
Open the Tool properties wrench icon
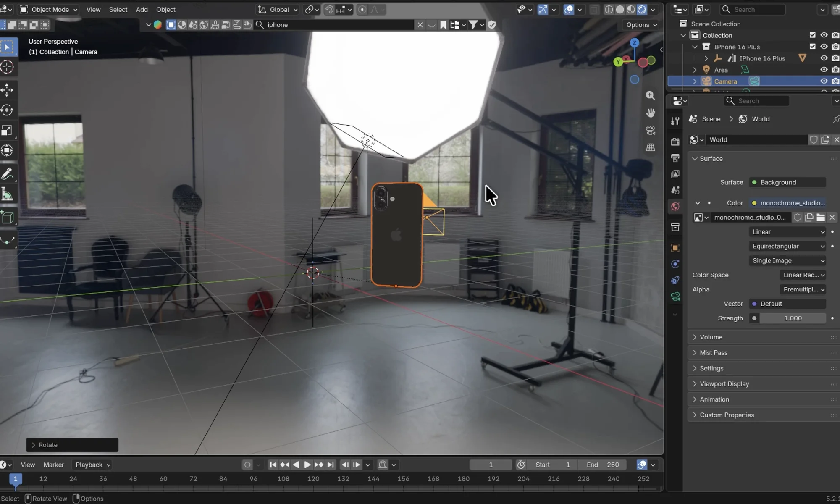[x=675, y=121]
